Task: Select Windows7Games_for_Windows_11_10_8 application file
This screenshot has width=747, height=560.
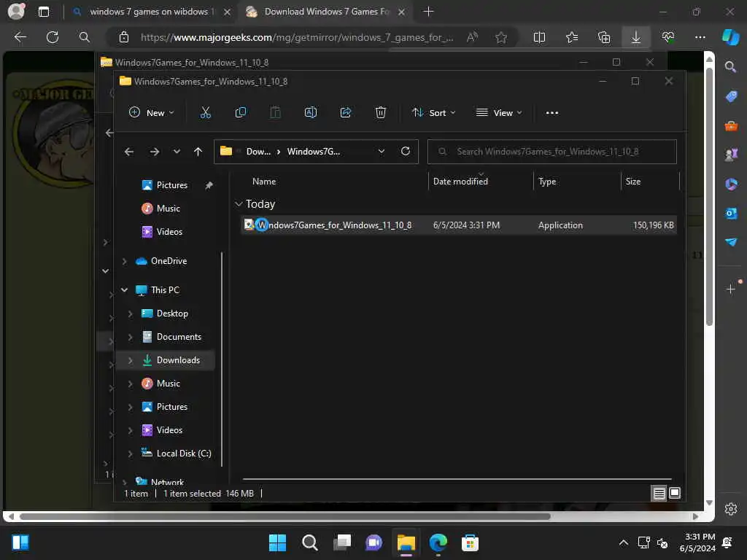Action: (460, 225)
